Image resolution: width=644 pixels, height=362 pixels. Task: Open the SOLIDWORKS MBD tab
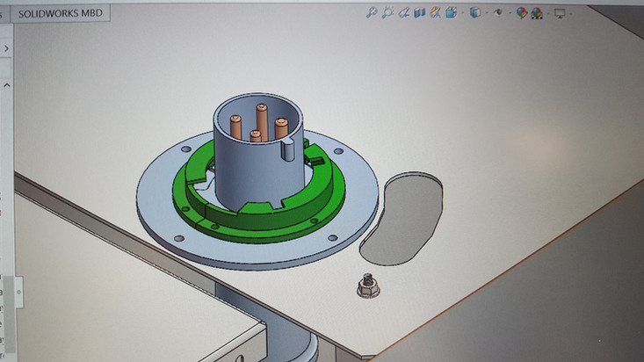(x=61, y=13)
